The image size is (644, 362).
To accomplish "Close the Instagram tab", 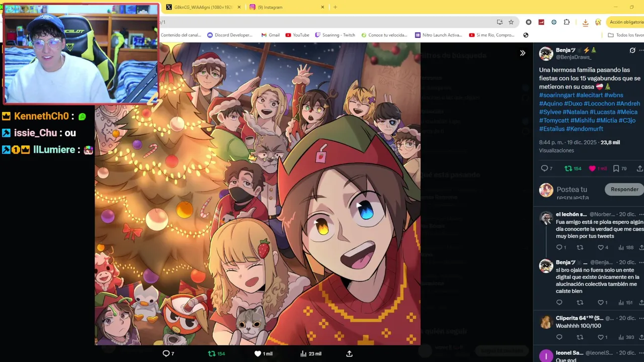I will coord(323,7).
